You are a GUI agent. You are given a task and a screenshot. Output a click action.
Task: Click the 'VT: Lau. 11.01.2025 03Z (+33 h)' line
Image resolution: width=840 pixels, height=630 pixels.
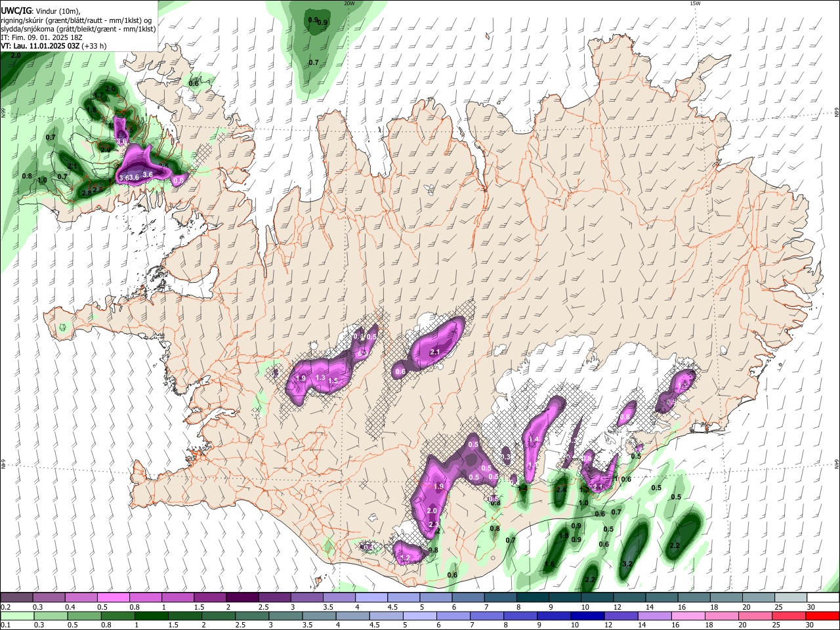point(54,46)
